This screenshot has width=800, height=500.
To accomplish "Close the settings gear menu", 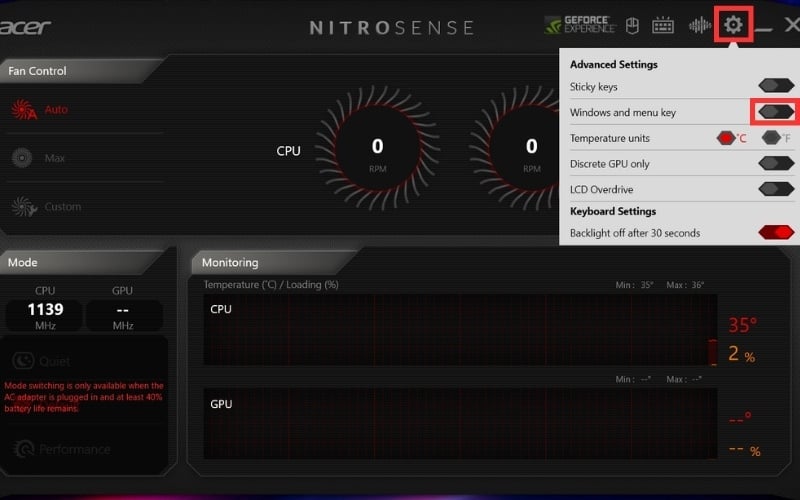I will coord(733,24).
